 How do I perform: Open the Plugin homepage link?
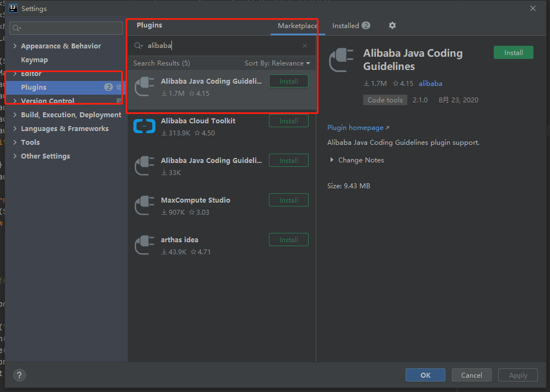pyautogui.click(x=355, y=128)
